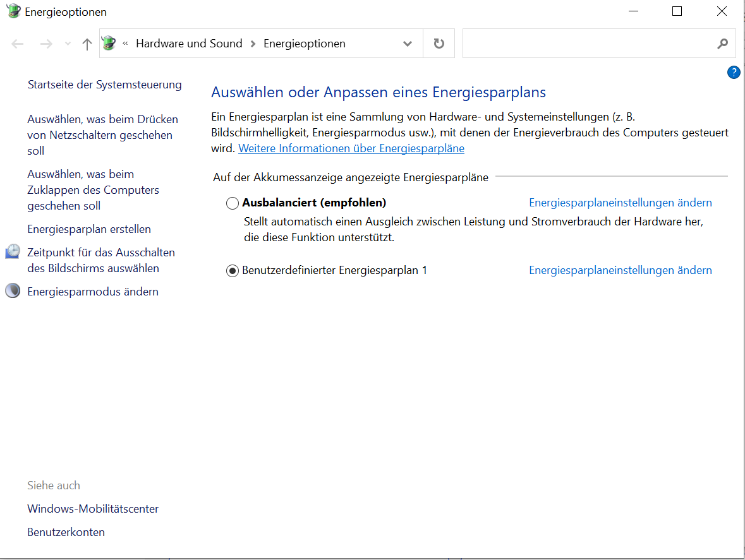Maximize the Energieoptionen window
The image size is (745, 560).
point(677,11)
